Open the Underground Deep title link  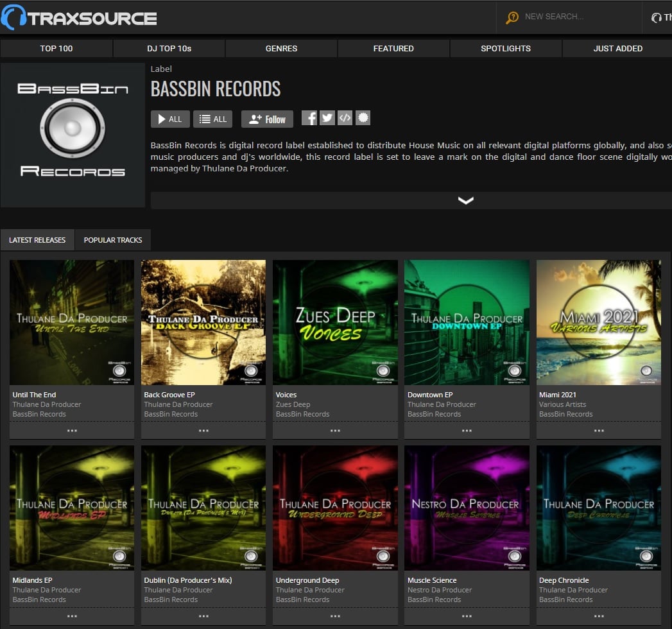307,580
